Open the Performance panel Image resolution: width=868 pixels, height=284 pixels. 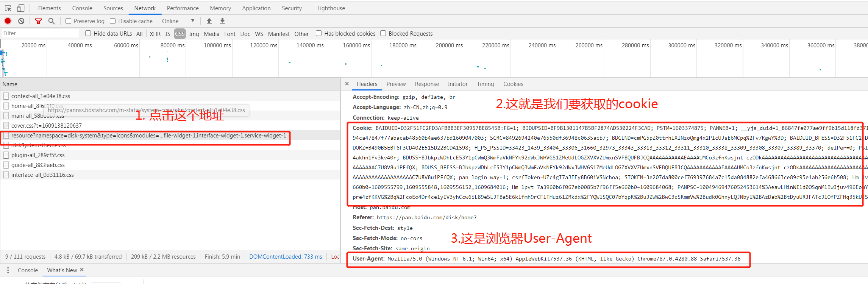coord(183,8)
